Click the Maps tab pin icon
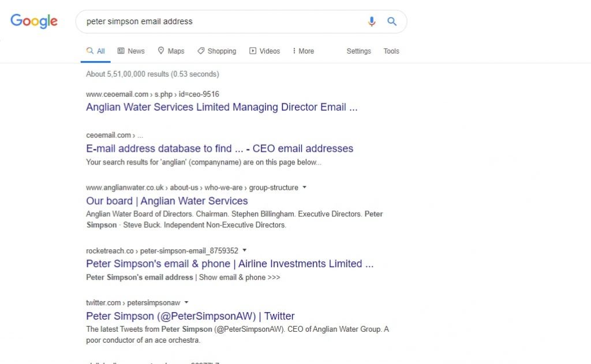The height and width of the screenshot is (364, 591). point(161,51)
